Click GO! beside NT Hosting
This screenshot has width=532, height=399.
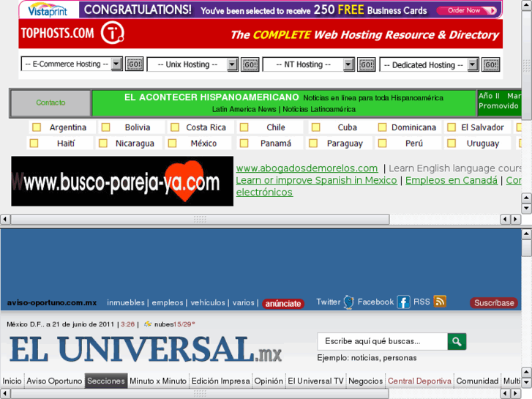tap(367, 64)
